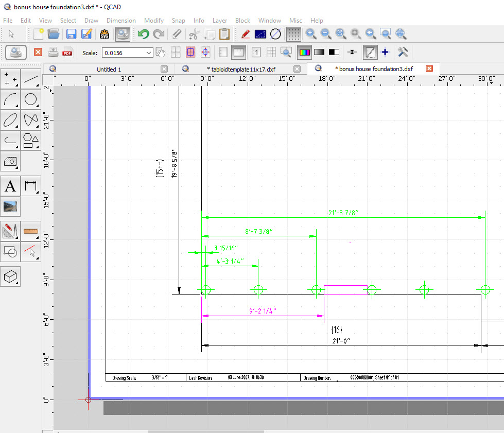
Task: Open the Text tool
Action: coord(10,186)
